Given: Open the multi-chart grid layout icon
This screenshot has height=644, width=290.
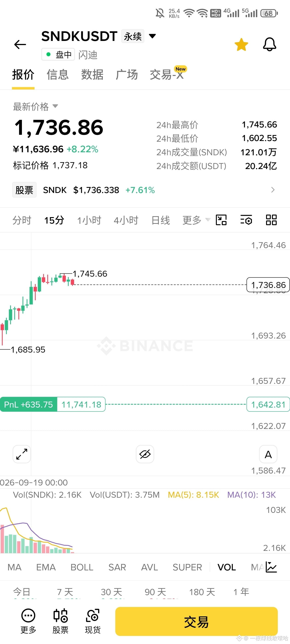Looking at the screenshot, I should point(271,220).
